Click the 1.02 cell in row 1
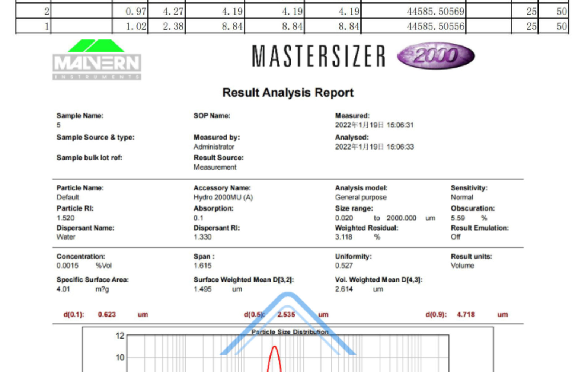 (x=130, y=26)
